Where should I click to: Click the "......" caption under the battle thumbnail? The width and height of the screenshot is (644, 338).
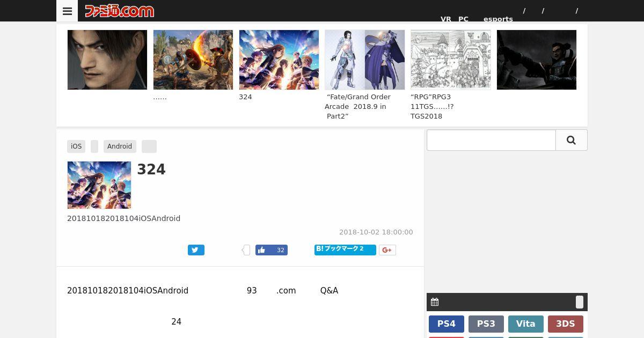[x=160, y=97]
